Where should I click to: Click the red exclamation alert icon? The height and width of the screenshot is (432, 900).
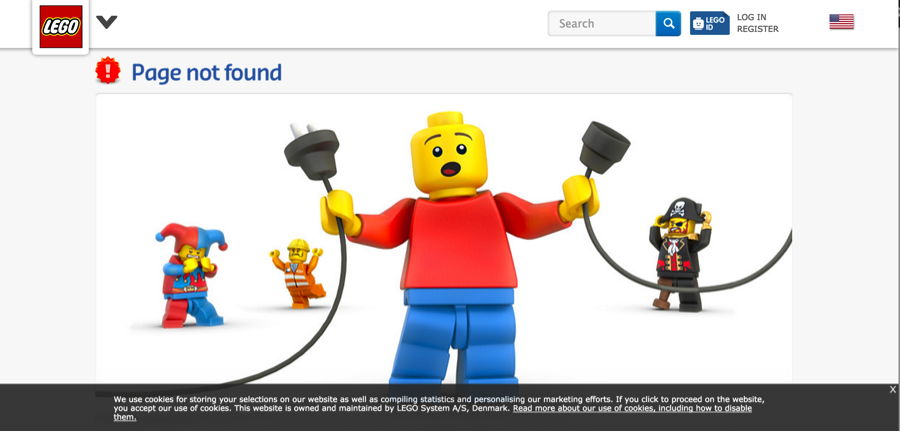(108, 71)
